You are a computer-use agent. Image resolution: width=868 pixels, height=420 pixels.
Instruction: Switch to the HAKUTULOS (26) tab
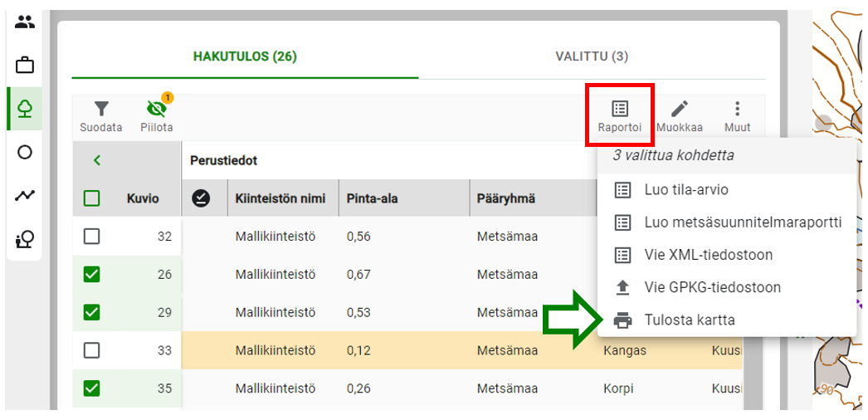[x=245, y=57]
